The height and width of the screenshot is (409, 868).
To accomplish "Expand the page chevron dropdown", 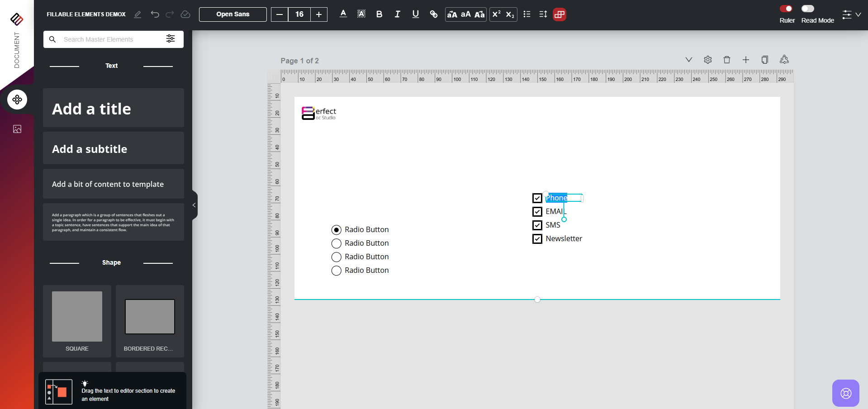I will coord(688,60).
